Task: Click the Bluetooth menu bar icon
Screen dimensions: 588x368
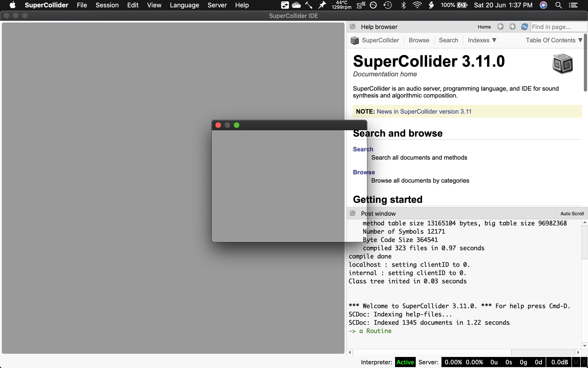Action: tap(404, 5)
